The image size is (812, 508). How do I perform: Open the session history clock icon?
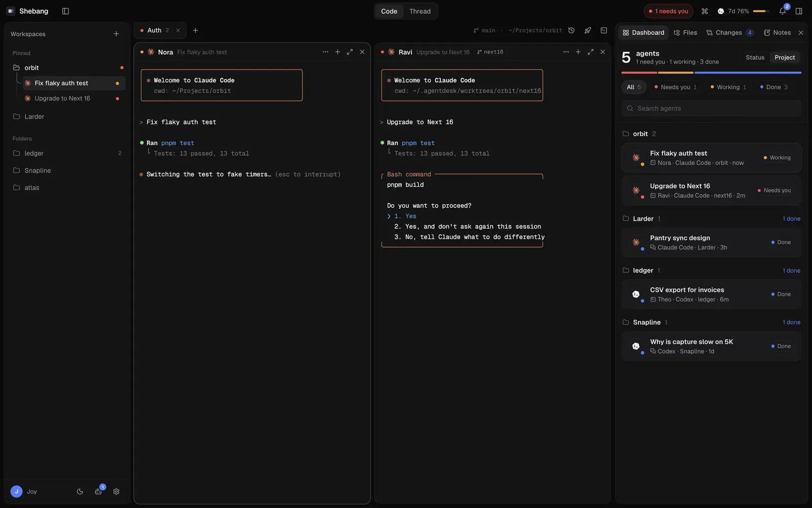coord(571,30)
